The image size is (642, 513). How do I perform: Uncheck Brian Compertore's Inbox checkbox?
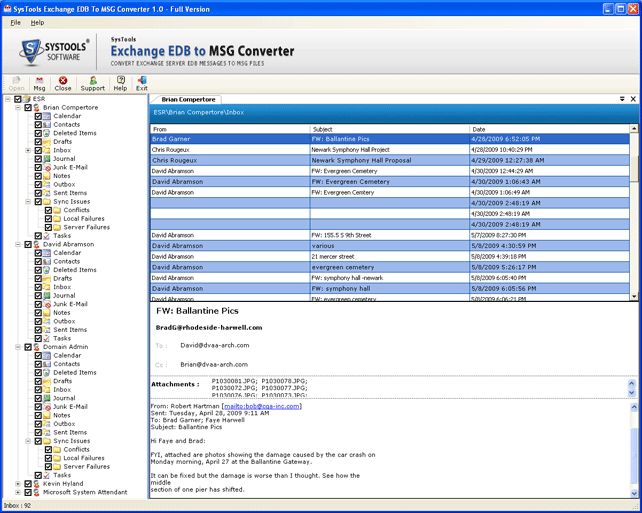tap(38, 150)
